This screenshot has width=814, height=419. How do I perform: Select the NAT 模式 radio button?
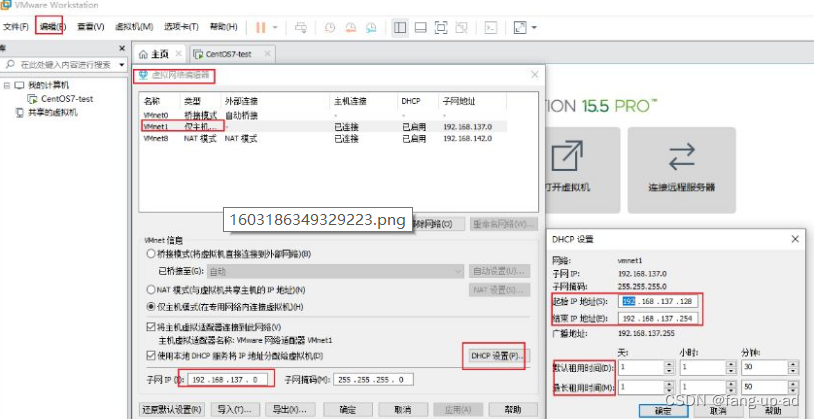click(151, 289)
